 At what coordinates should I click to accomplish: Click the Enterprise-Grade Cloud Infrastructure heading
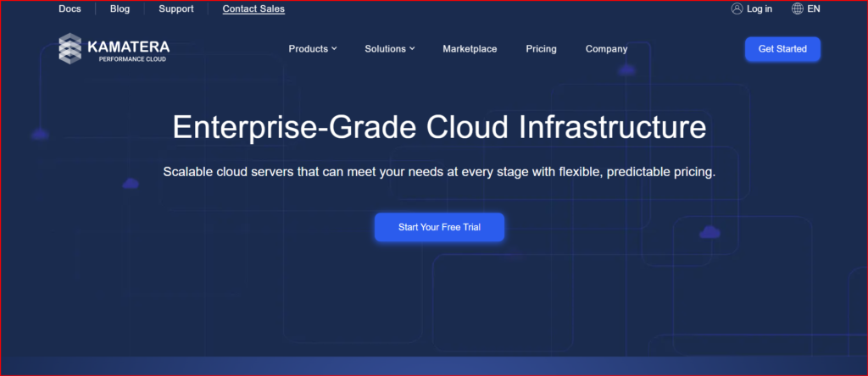click(439, 128)
